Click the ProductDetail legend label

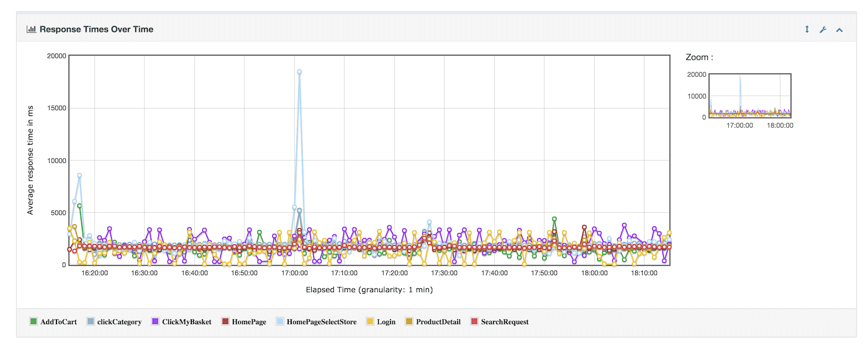438,322
